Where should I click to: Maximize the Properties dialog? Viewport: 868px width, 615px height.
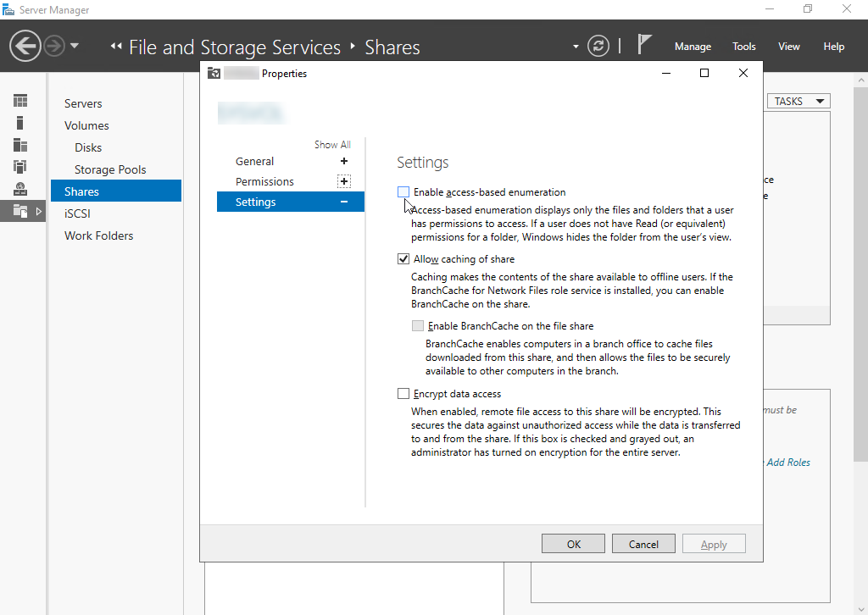[x=704, y=73]
